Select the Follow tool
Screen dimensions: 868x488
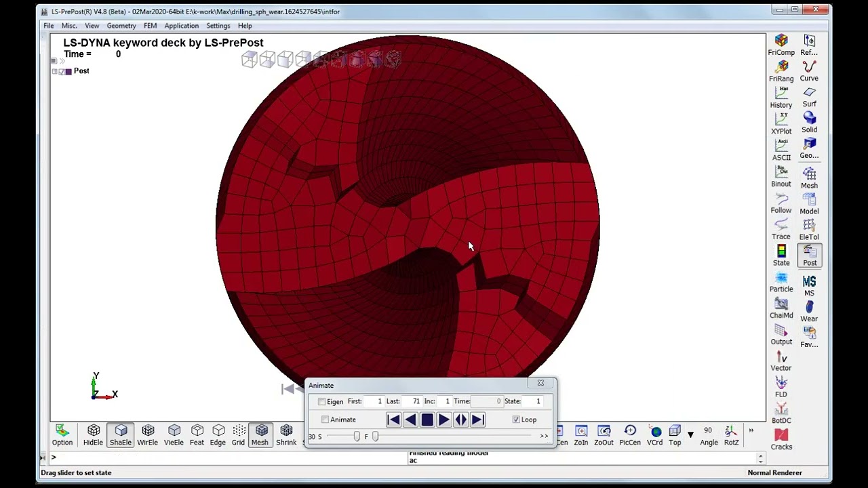pos(781,203)
